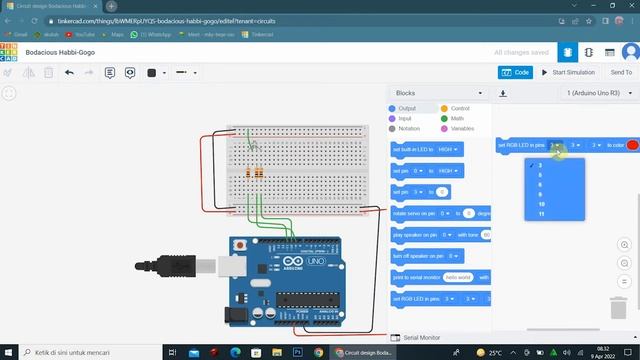
Task: Click the Arduino reset button on the board
Action: click(240, 245)
